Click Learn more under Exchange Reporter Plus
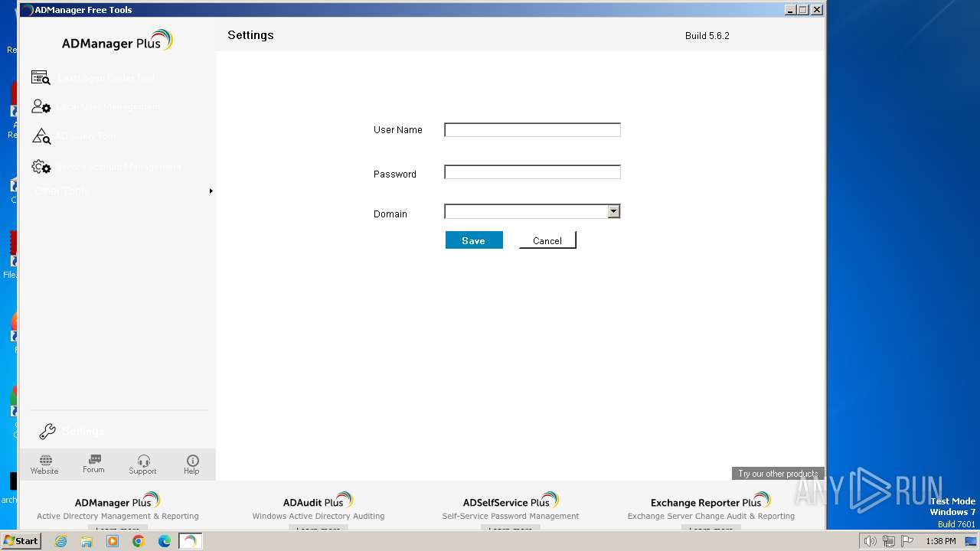This screenshot has height=551, width=980. click(x=711, y=528)
